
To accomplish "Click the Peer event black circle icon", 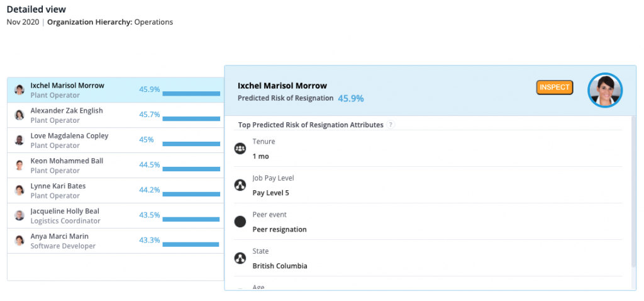I will [240, 222].
